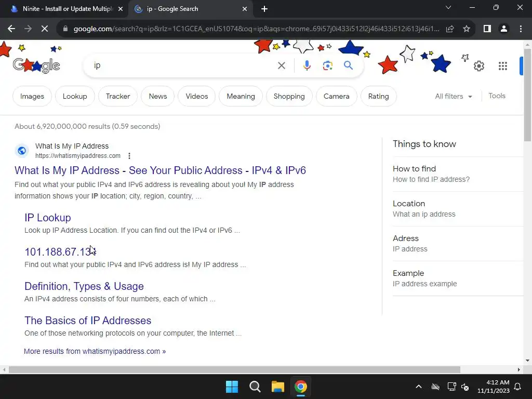Select the Meaning filter chip
The height and width of the screenshot is (399, 532).
(x=241, y=96)
